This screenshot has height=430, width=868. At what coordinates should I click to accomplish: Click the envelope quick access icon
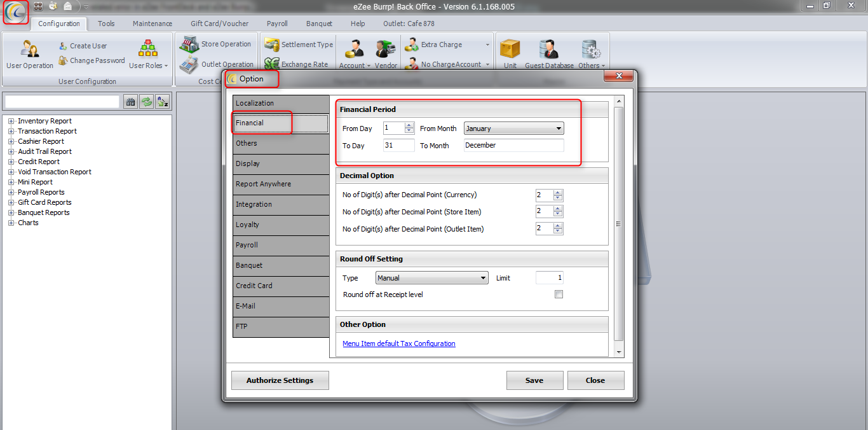pos(67,6)
